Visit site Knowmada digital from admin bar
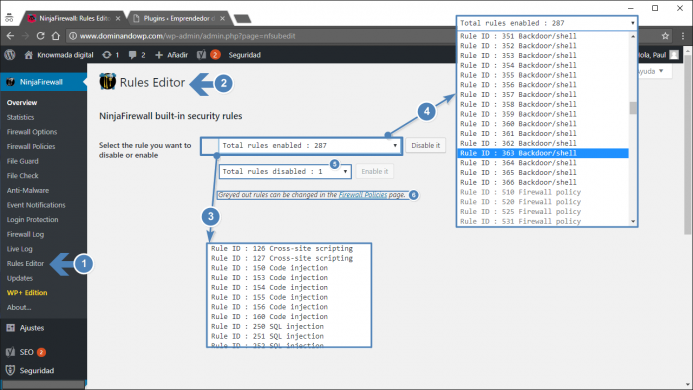The width and height of the screenshot is (693, 390). (59, 55)
